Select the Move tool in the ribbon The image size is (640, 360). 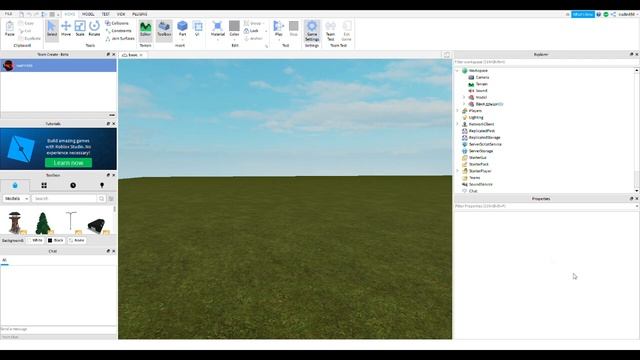[66, 29]
